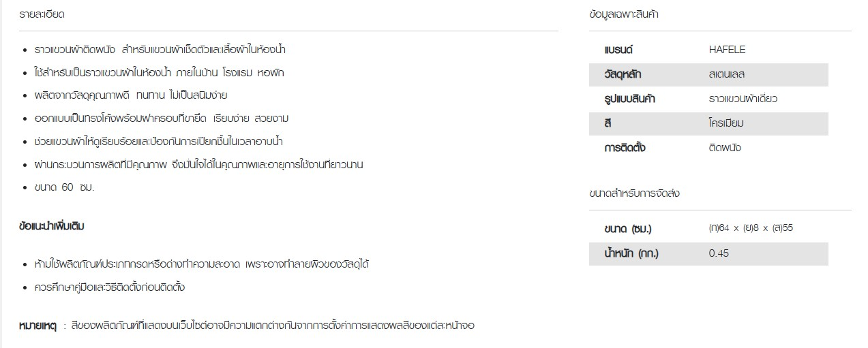This screenshot has height=348, width=868.
Task: Click the น้ำหนัก (กก.) row
Action: (708, 253)
